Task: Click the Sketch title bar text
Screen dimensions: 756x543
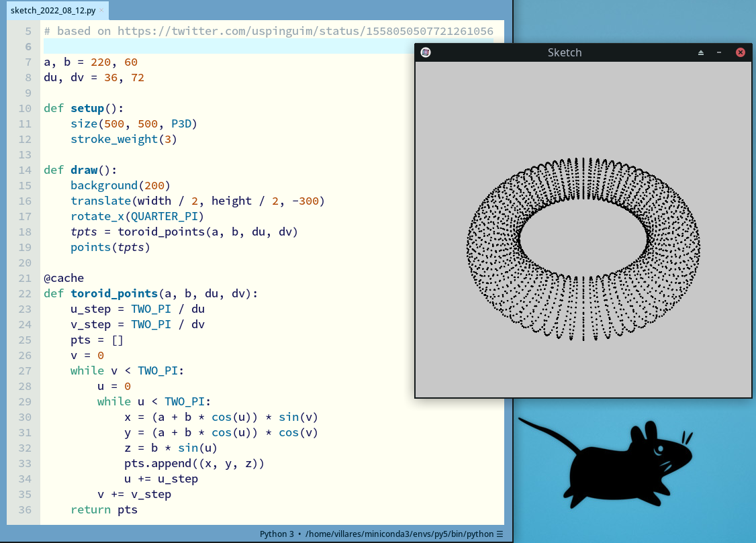Action: click(x=564, y=52)
